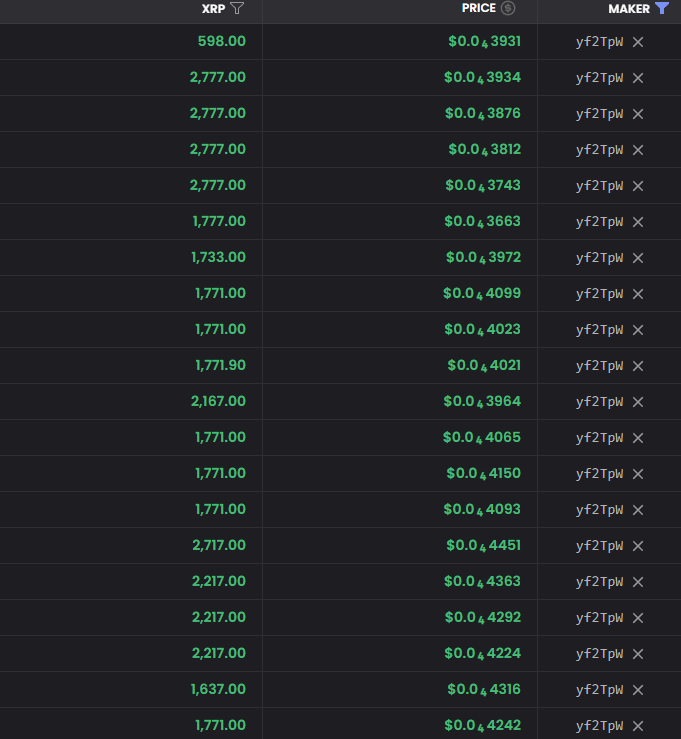The height and width of the screenshot is (739, 681).
Task: Open maker yf2TpW in the 1,733.00 row
Action: [x=599, y=258]
